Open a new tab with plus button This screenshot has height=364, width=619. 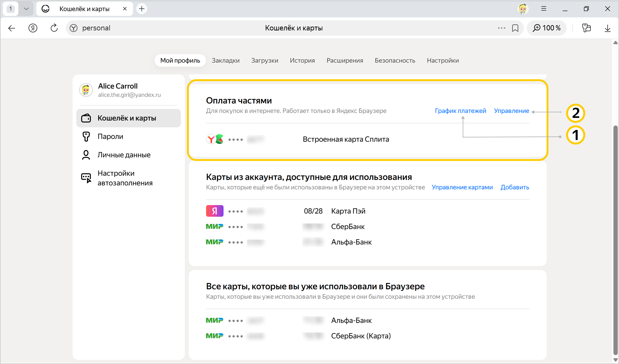coord(142,9)
